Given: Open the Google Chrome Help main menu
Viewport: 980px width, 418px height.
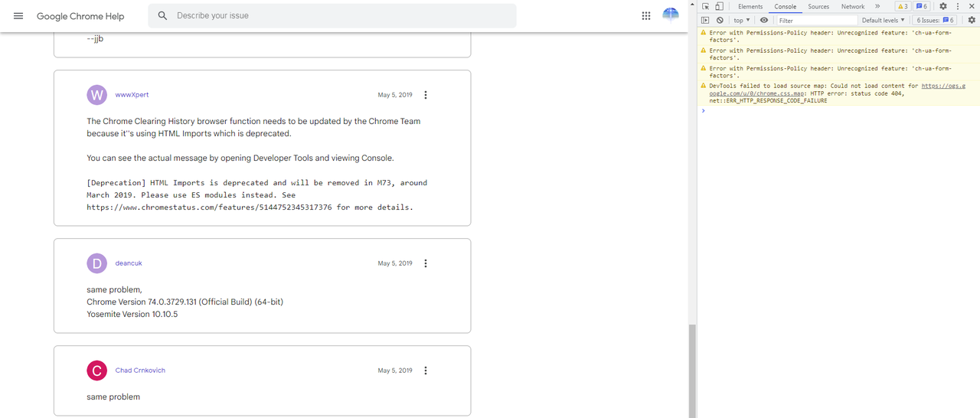Looking at the screenshot, I should 18,16.
